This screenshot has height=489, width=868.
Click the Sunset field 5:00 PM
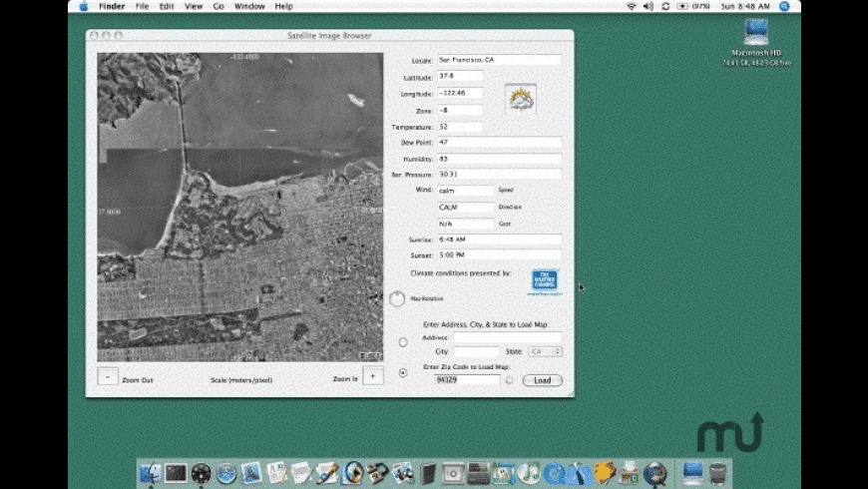(x=499, y=255)
